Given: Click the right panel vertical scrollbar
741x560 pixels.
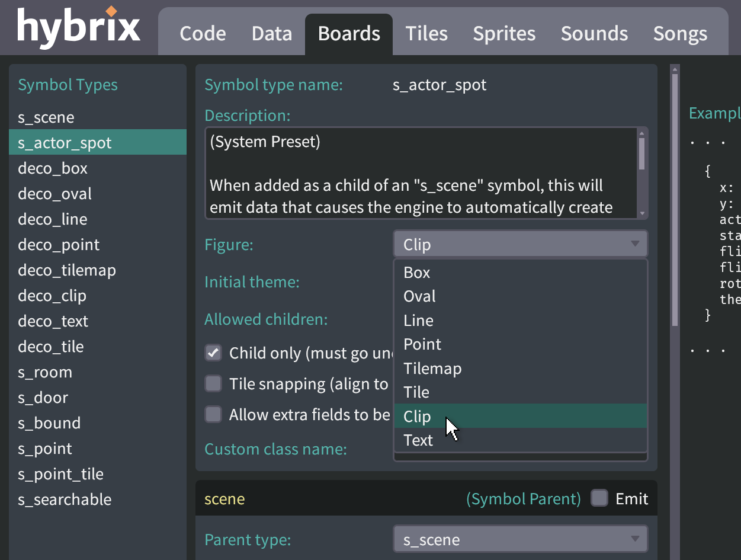Looking at the screenshot, I should (x=674, y=196).
